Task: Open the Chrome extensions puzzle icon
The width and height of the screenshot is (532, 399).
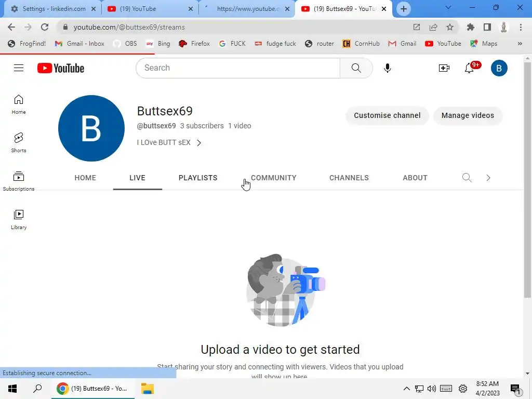Action: 470,27
